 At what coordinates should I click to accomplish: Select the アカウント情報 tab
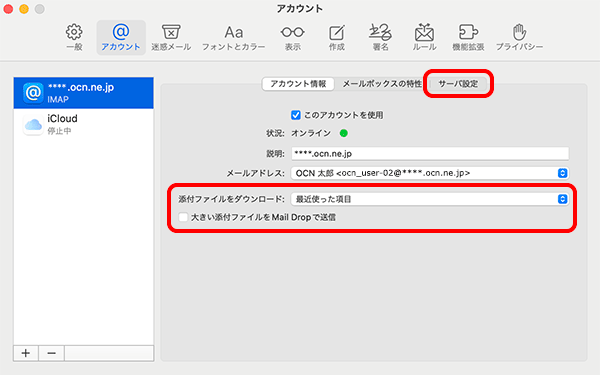tap(298, 84)
